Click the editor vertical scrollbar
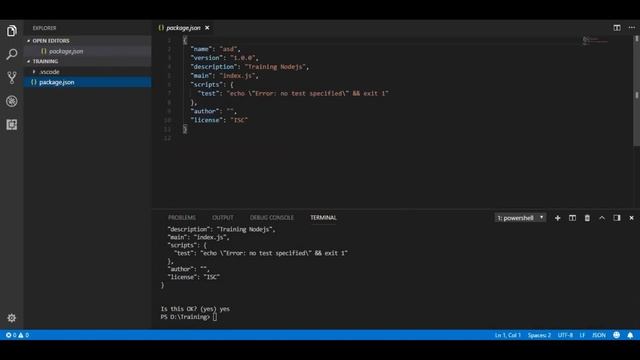This screenshot has width=640, height=360. (x=636, y=91)
